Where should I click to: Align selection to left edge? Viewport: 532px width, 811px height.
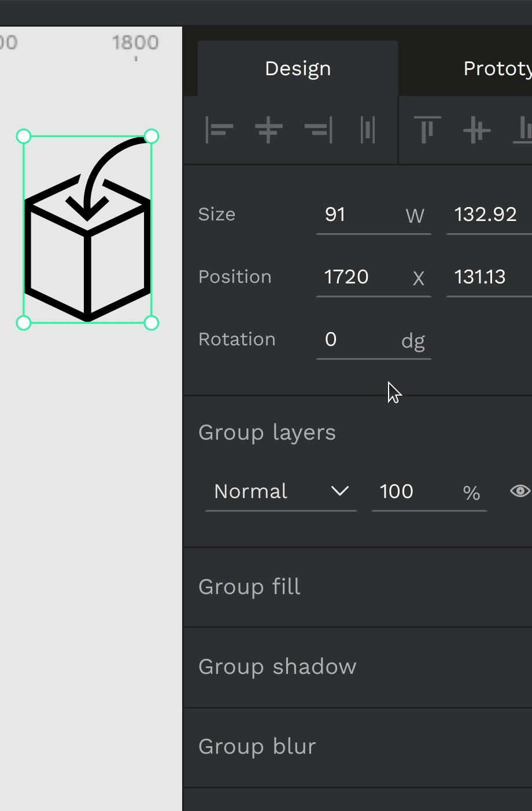(x=219, y=130)
